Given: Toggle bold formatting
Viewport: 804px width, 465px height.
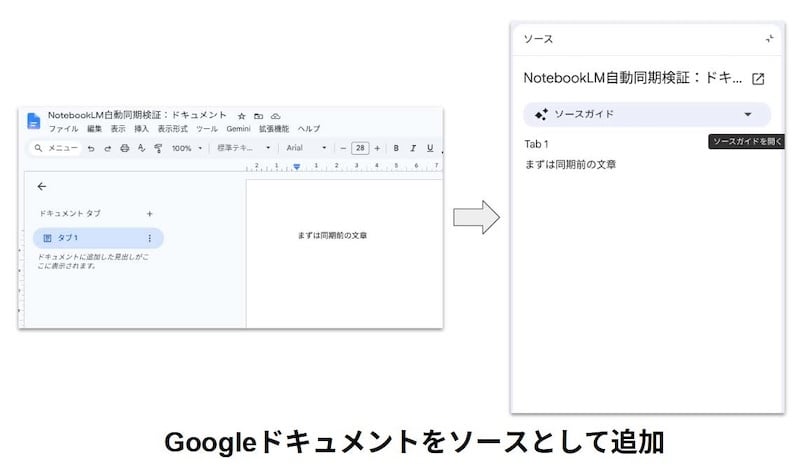Looking at the screenshot, I should coord(396,148).
